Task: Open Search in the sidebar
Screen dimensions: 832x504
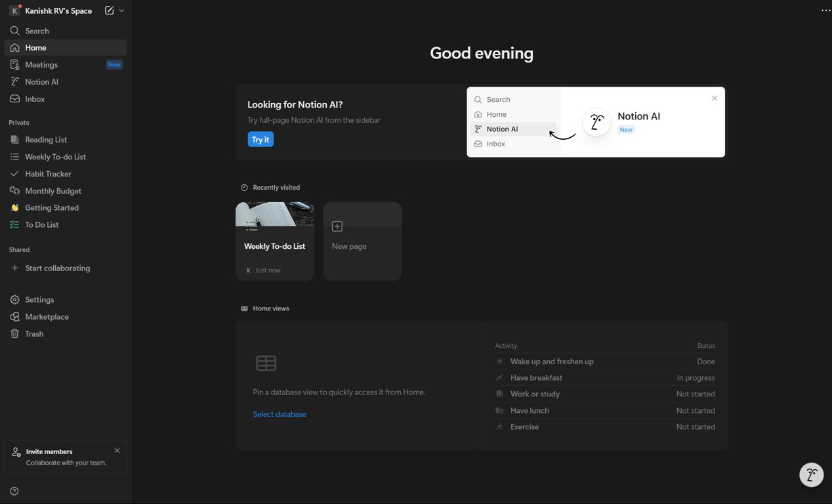Action: 66,31
